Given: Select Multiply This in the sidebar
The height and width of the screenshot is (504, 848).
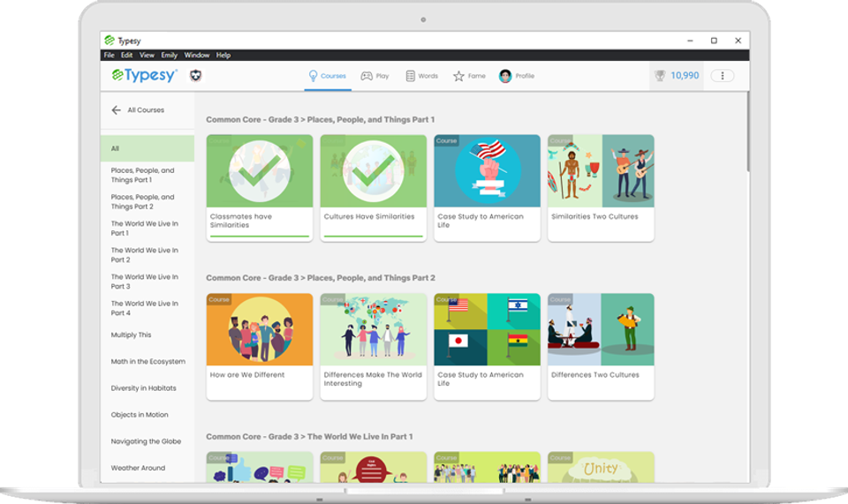Looking at the screenshot, I should [131, 335].
